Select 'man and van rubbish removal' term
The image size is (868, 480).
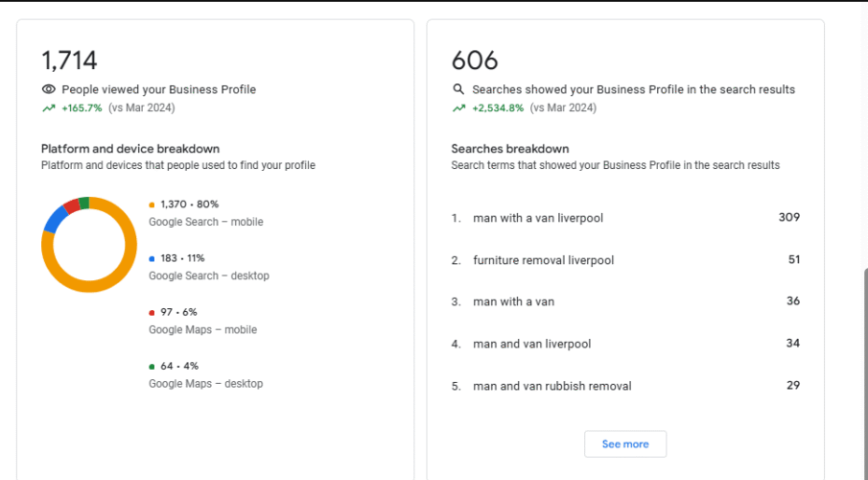(x=551, y=386)
